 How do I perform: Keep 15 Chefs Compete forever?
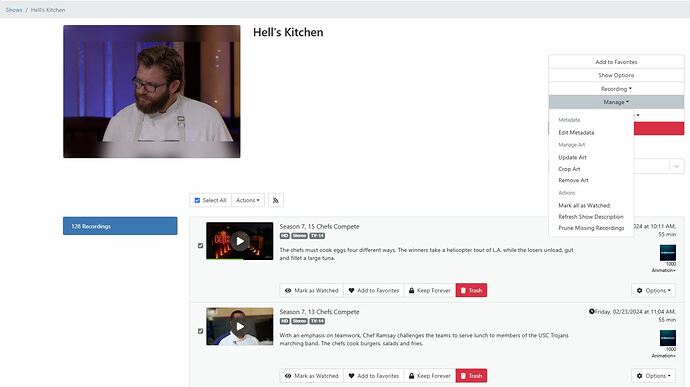(429, 291)
